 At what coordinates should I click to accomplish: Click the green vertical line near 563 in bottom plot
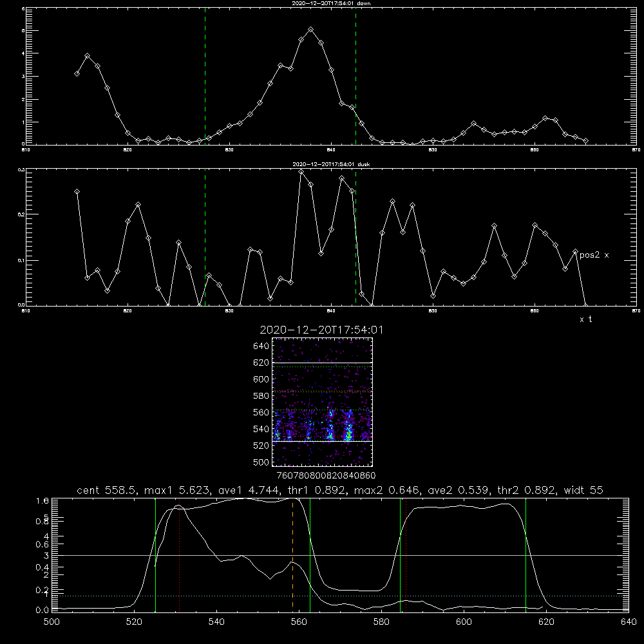pyautogui.click(x=310, y=555)
